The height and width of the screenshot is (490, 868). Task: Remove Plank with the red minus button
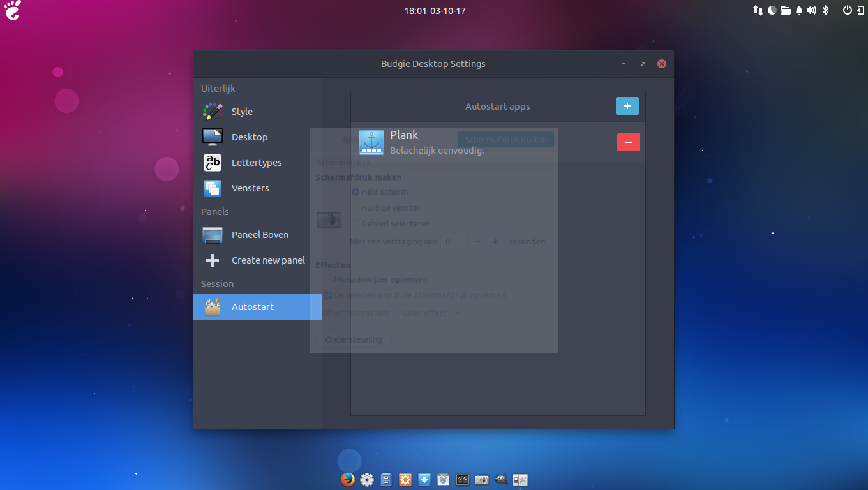tap(628, 142)
